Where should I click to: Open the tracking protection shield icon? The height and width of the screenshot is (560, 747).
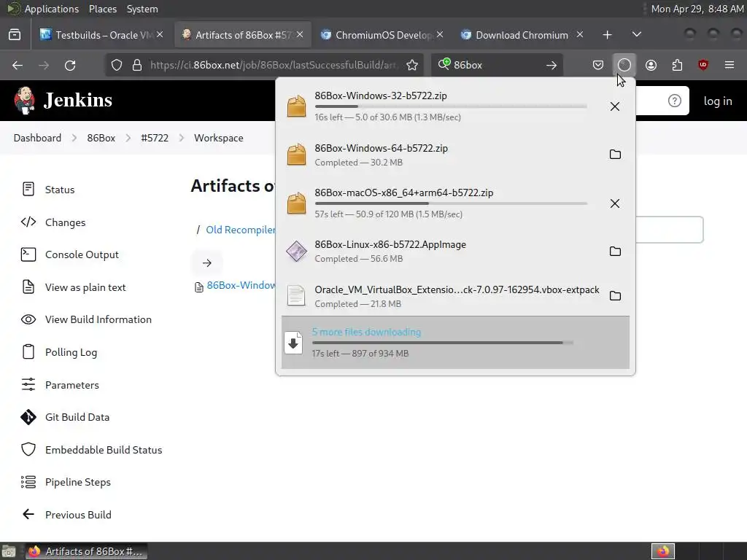[117, 65]
